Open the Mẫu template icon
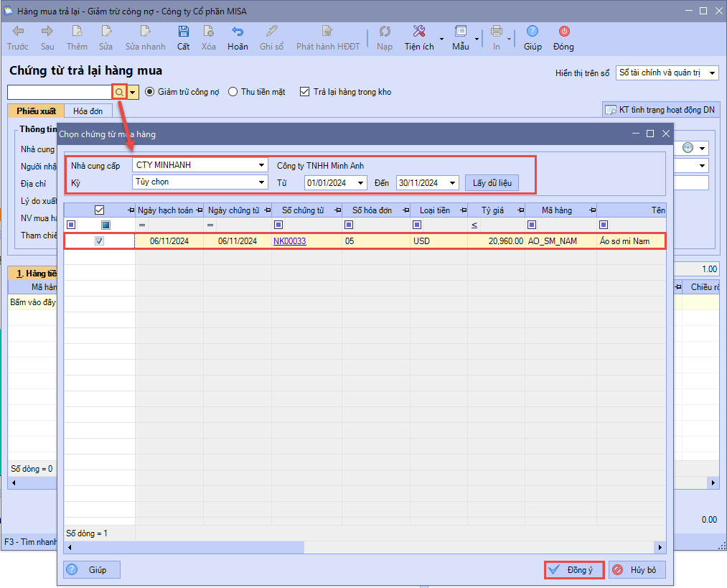 (x=460, y=32)
